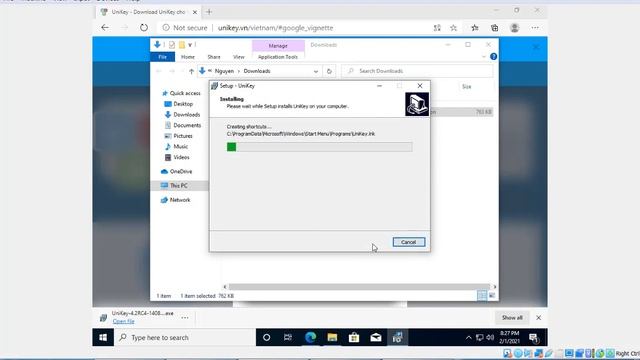Screen dimensions: 640x360
Task: Click the horizontal scrollbar in Explorer
Action: coord(359,287)
